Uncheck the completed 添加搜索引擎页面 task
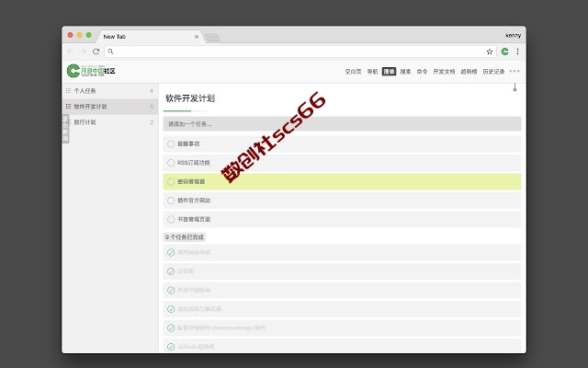The height and width of the screenshot is (368, 588). pyautogui.click(x=171, y=309)
